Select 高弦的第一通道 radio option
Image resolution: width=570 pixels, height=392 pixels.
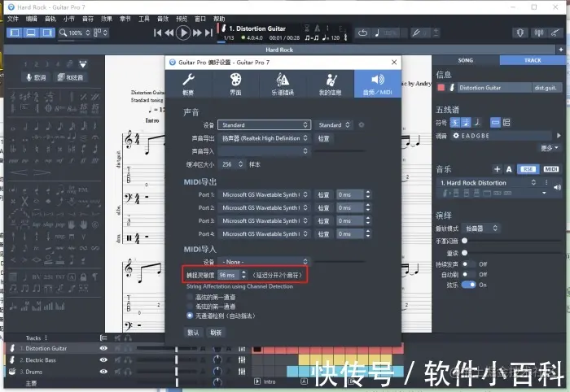click(x=190, y=297)
